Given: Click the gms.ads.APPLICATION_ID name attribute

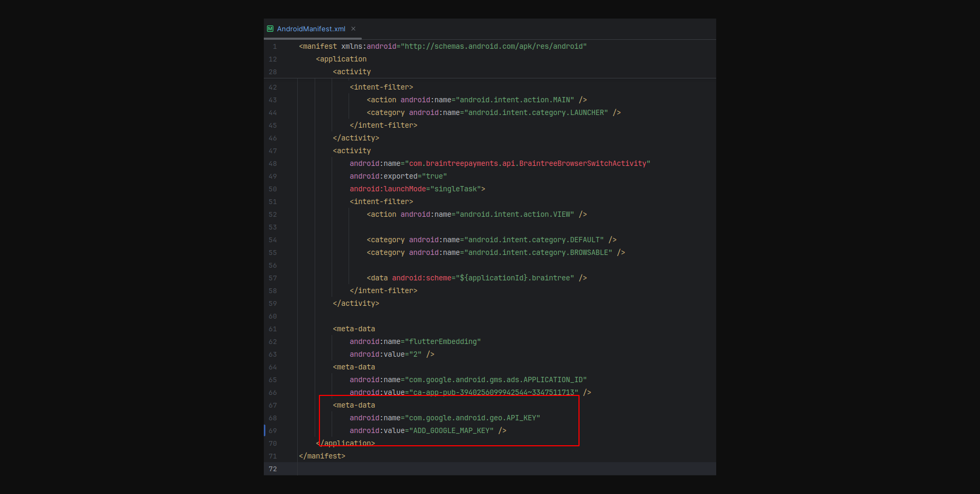Looking at the screenshot, I should (x=468, y=380).
